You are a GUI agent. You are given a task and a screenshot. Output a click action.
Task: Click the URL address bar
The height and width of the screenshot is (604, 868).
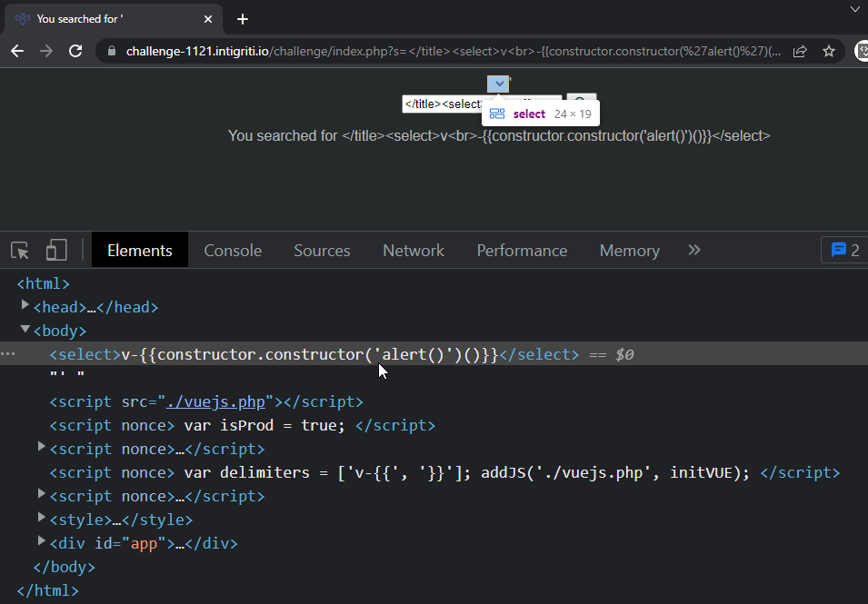454,52
